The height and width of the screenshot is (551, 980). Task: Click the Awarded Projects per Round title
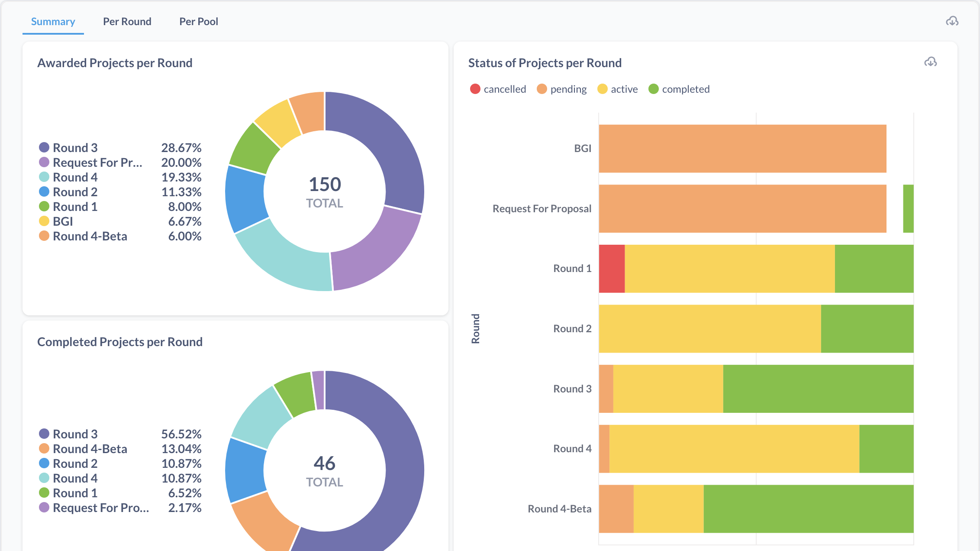tap(115, 63)
